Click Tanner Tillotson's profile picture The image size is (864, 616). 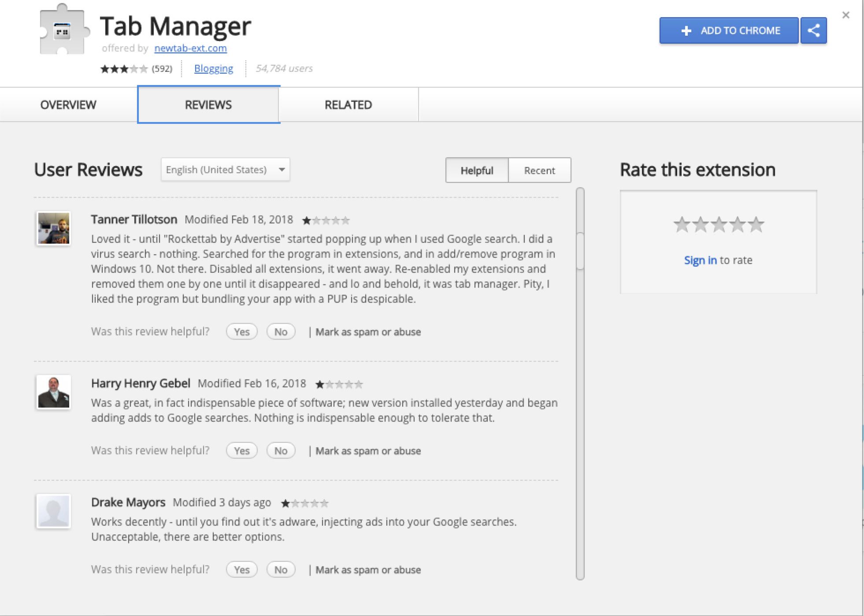(x=53, y=228)
